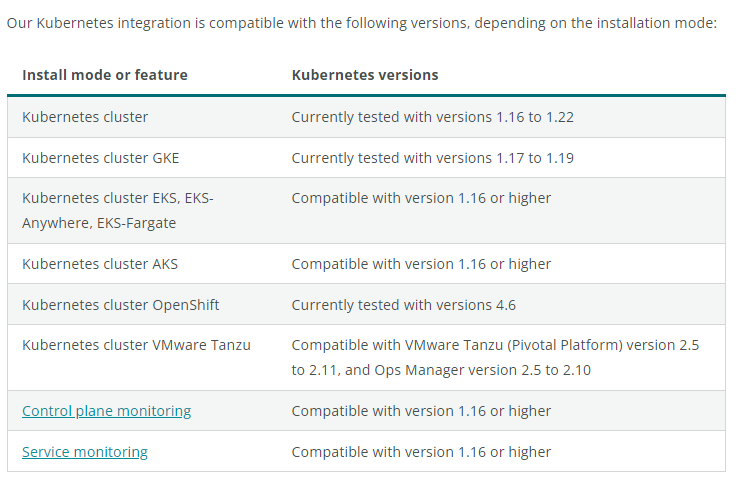
Task: Click the 'versions 1.16 to 1.22' cell
Action: click(432, 117)
